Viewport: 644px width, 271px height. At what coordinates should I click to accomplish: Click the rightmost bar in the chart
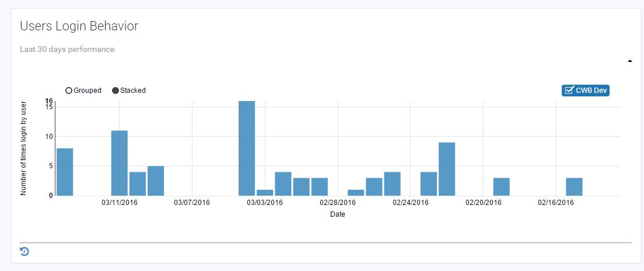[x=574, y=186]
